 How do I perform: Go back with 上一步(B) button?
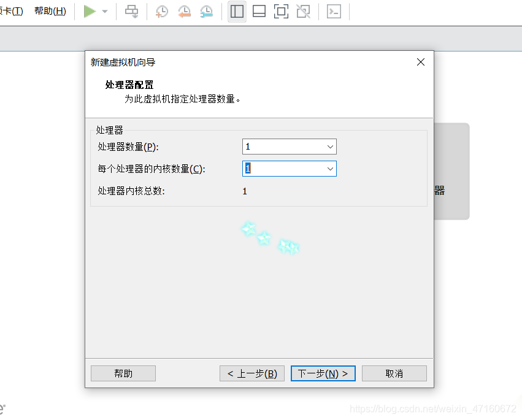252,373
